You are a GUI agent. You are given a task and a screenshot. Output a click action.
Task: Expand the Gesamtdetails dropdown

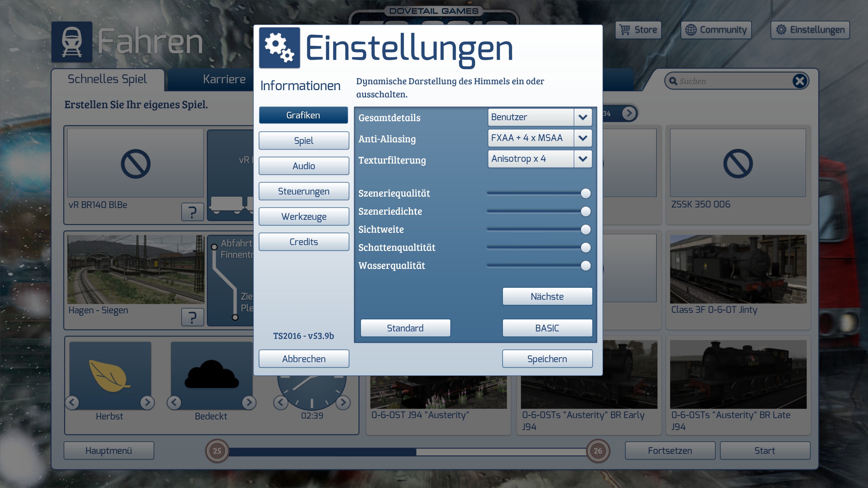pos(583,117)
